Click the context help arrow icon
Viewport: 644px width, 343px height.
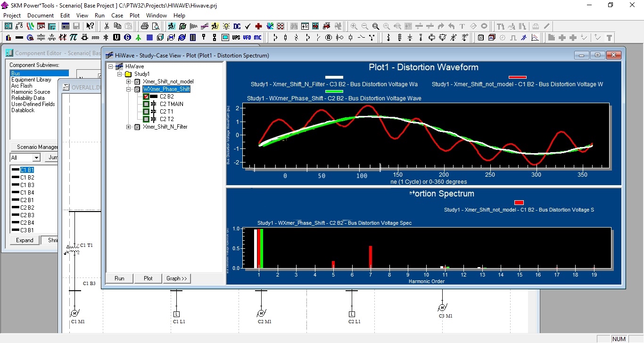90,26
